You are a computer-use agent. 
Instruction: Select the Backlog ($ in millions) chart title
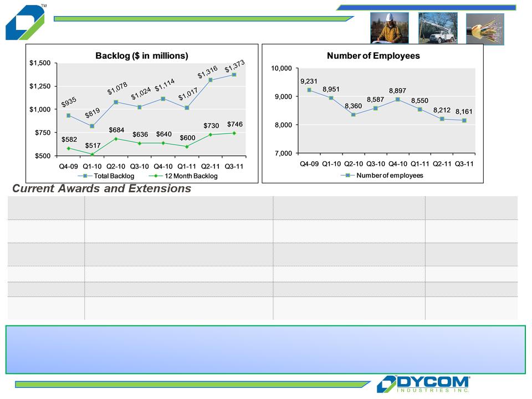click(x=142, y=55)
